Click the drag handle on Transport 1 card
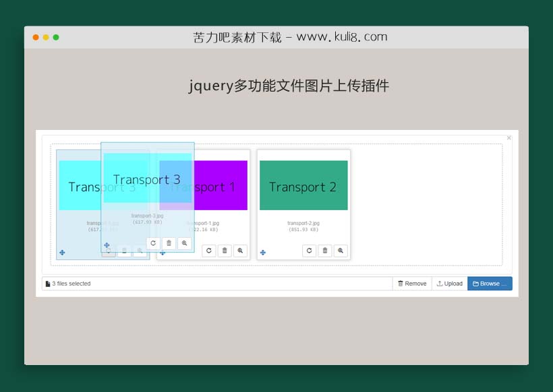 [x=162, y=253]
